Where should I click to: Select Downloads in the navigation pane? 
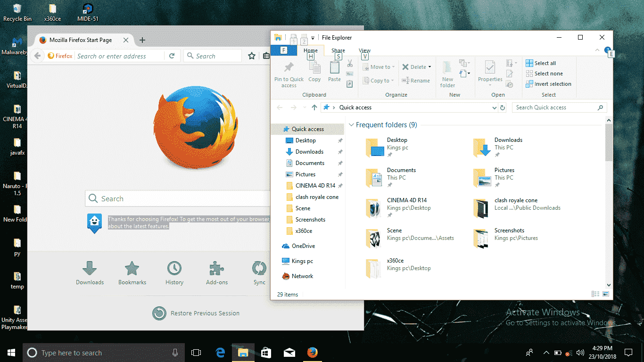[309, 152]
